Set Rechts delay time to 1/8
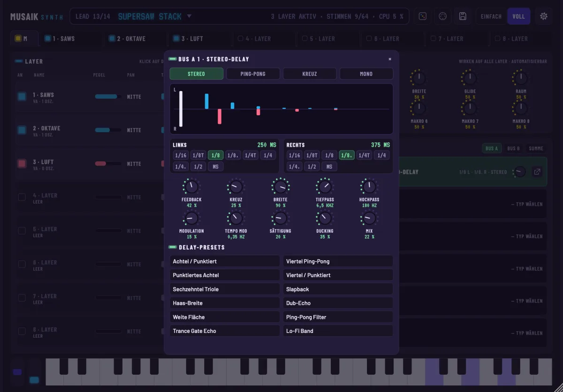 (329, 155)
